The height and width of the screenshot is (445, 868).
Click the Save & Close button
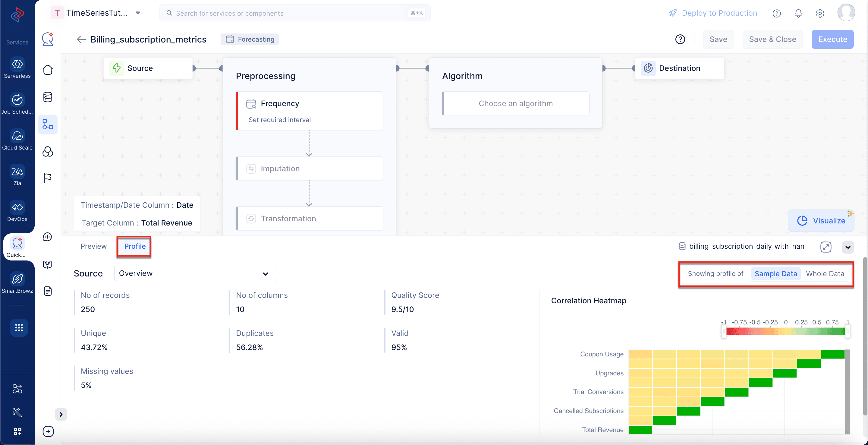[x=772, y=39]
